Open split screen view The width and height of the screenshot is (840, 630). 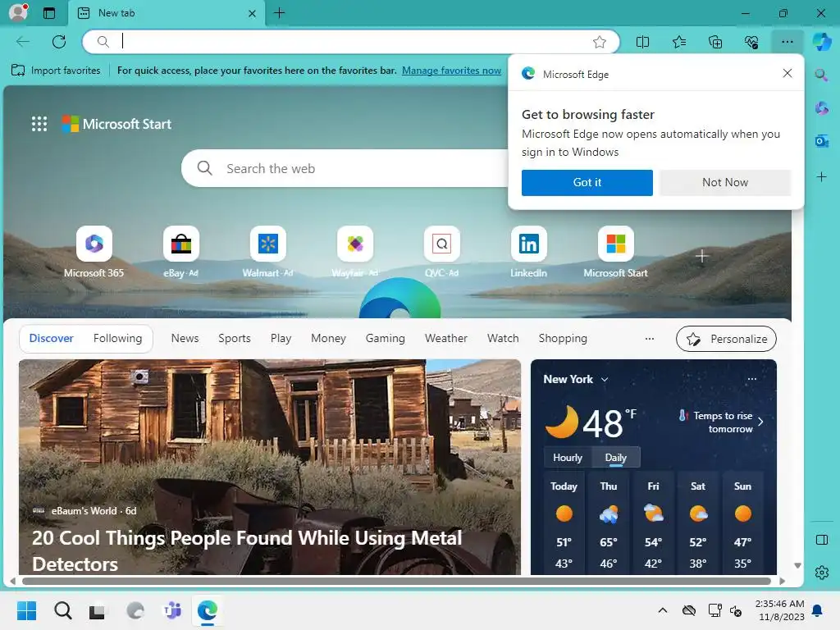tap(642, 42)
